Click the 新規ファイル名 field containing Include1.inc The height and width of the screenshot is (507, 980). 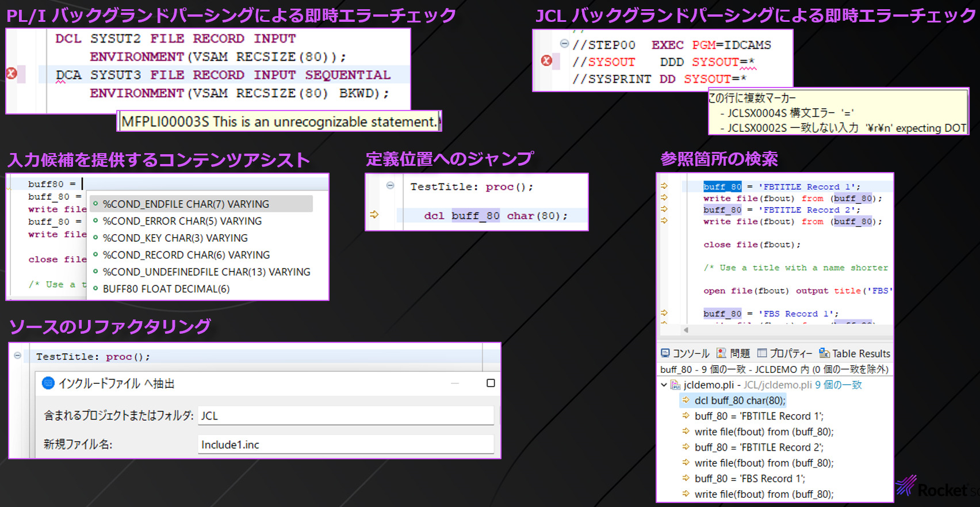345,444
